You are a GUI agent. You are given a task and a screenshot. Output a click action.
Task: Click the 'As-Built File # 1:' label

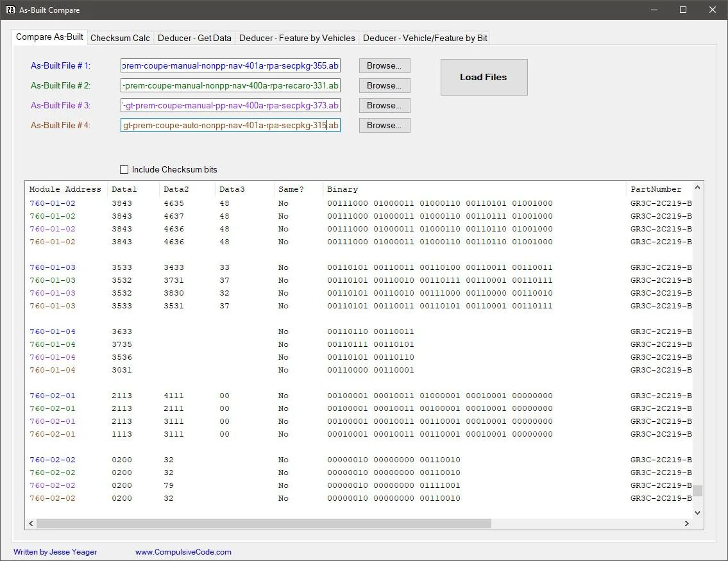point(60,66)
